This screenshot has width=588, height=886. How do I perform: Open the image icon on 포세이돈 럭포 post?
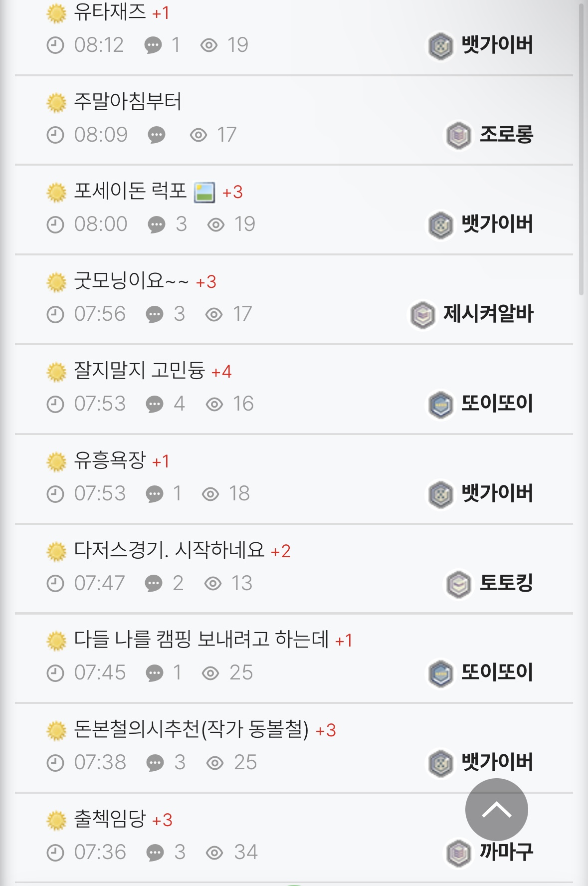(204, 192)
